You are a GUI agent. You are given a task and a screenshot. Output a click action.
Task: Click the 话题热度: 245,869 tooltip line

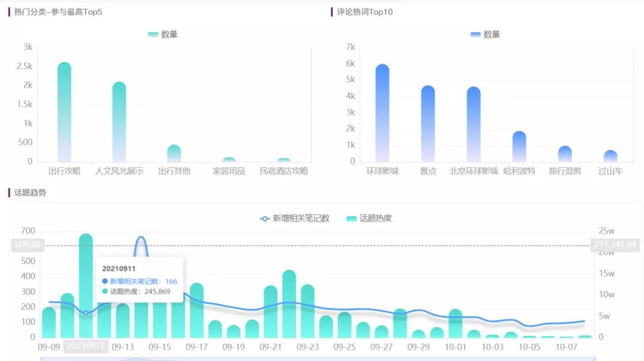137,292
